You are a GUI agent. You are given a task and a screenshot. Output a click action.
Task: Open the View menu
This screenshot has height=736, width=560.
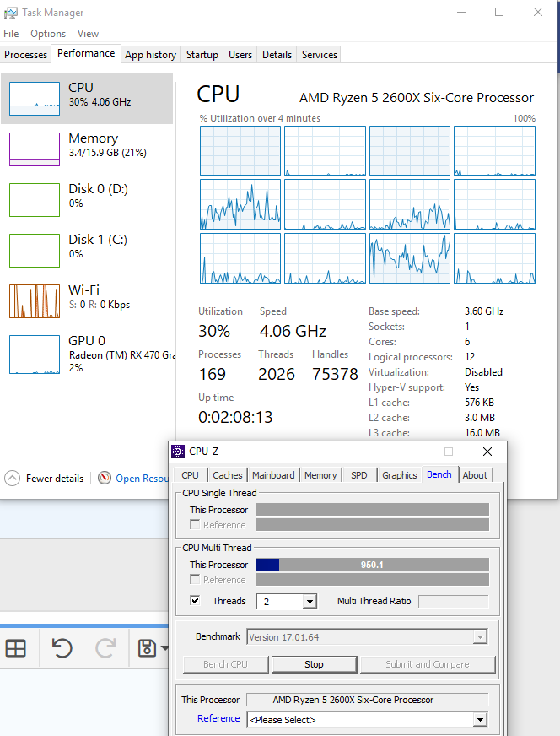click(88, 34)
